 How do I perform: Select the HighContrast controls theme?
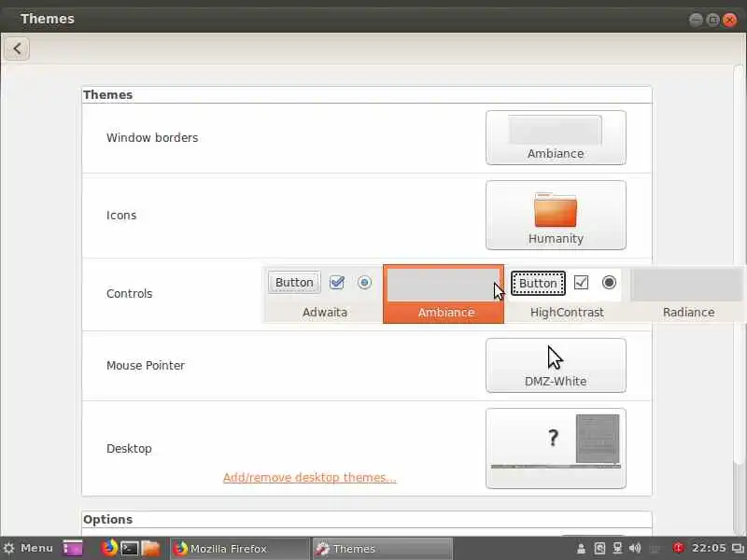click(566, 294)
